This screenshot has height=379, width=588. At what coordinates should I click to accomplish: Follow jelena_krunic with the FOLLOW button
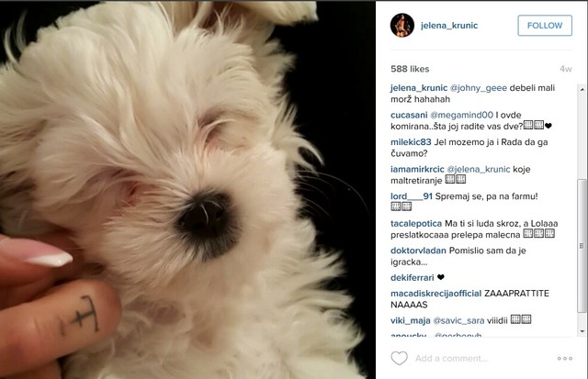pos(545,26)
